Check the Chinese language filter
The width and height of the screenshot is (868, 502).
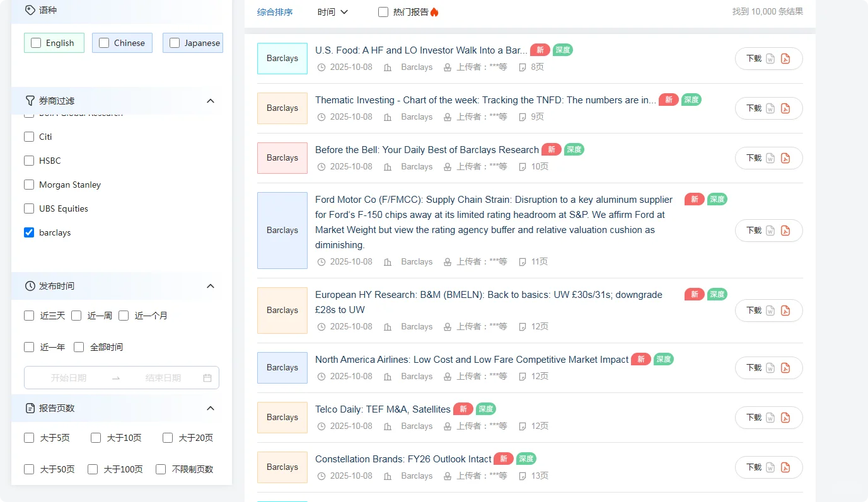[104, 43]
